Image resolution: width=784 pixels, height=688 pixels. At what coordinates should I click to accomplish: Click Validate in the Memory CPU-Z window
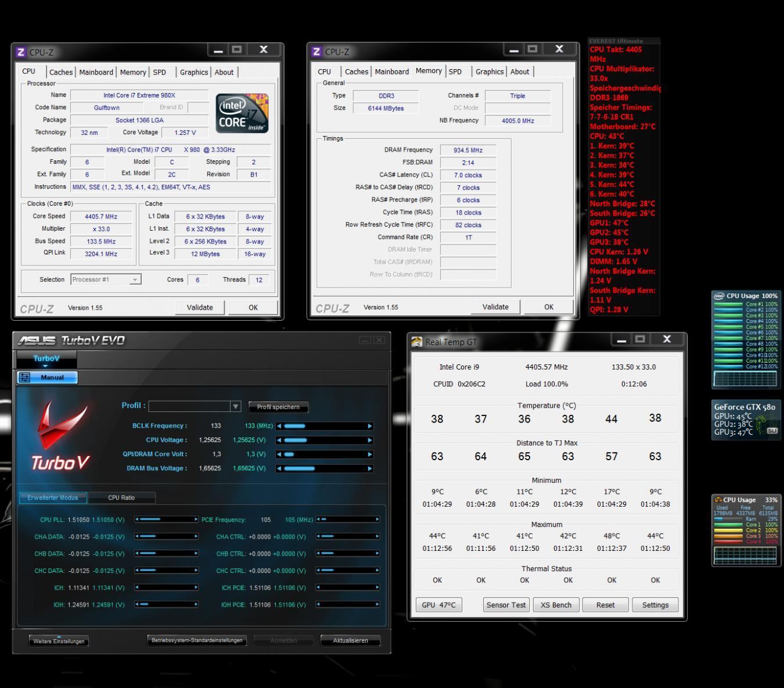coord(495,307)
